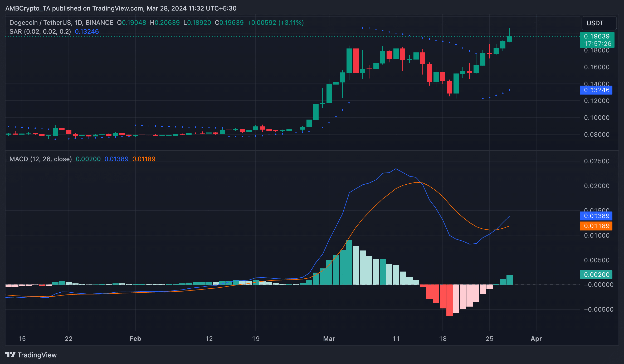Click the 15 date label on time axis
624x364 pixels.
(22, 339)
